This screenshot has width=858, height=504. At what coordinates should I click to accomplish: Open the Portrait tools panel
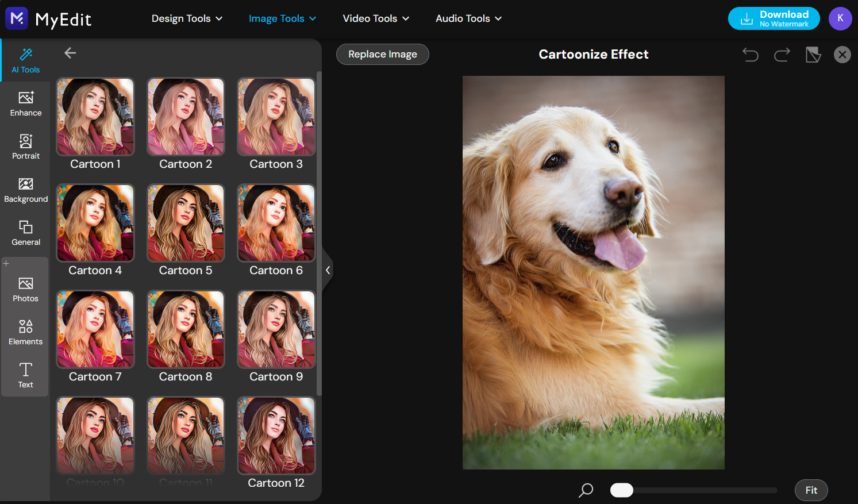pyautogui.click(x=25, y=147)
